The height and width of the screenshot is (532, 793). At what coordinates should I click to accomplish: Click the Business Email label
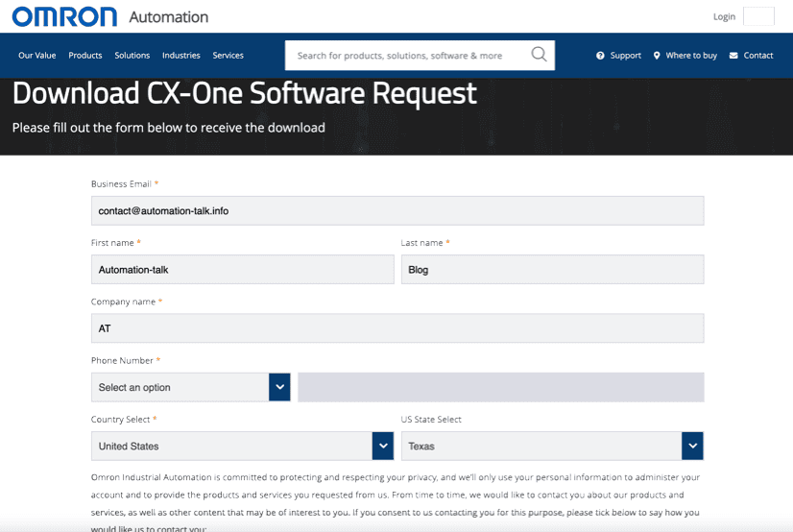click(x=121, y=184)
